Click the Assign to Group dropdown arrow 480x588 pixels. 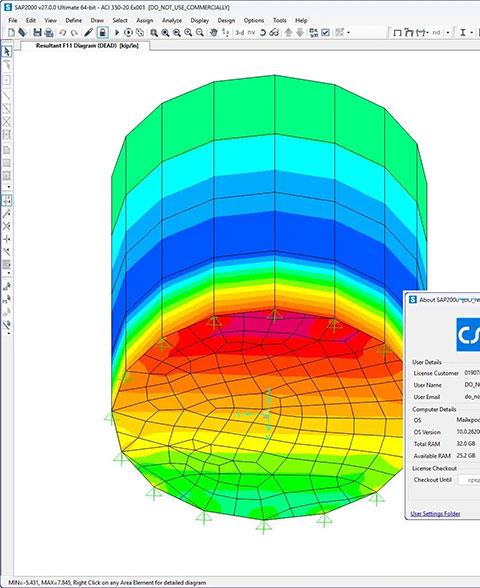pyautogui.click(x=349, y=33)
